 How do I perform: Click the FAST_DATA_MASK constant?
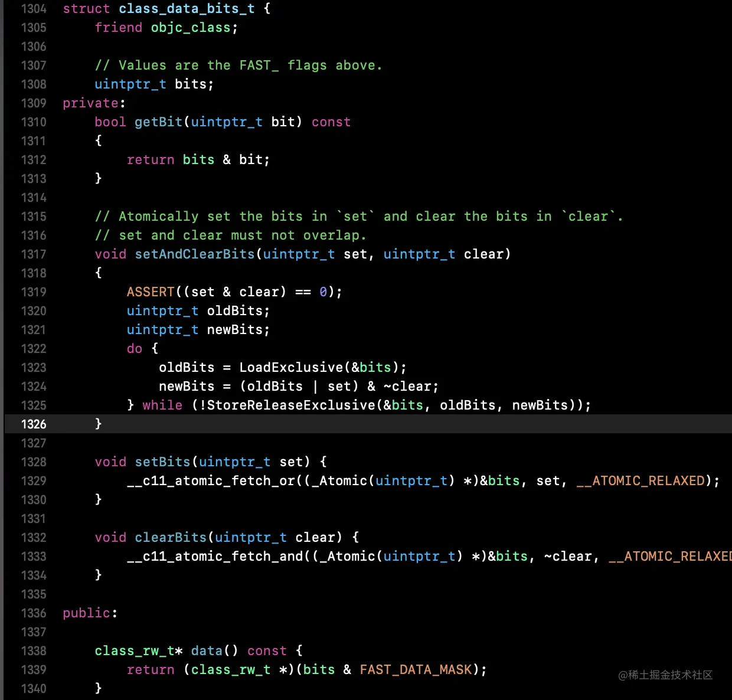(416, 670)
